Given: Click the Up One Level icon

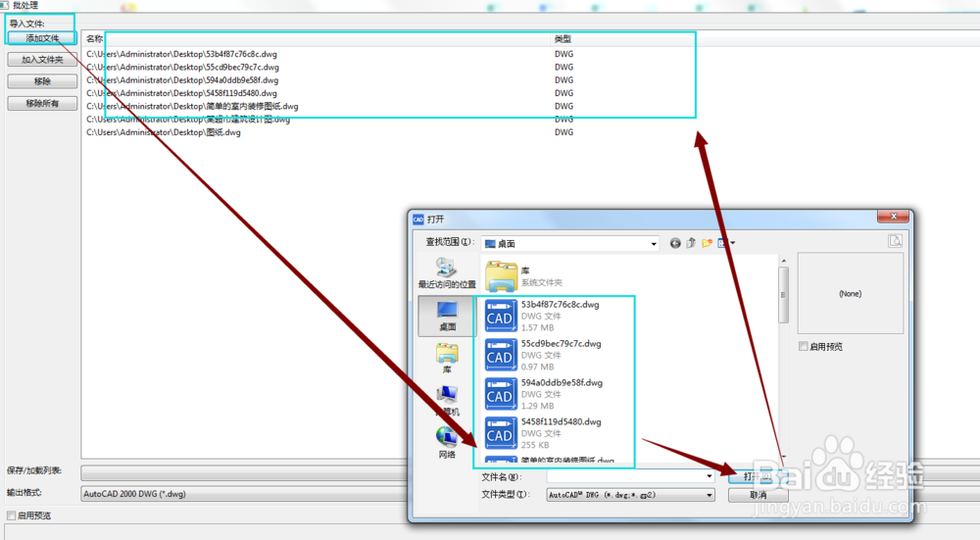Looking at the screenshot, I should coord(691,243).
